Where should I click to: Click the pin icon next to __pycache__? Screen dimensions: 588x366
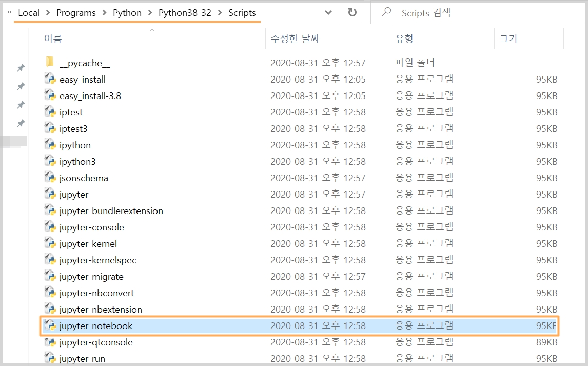(x=21, y=68)
